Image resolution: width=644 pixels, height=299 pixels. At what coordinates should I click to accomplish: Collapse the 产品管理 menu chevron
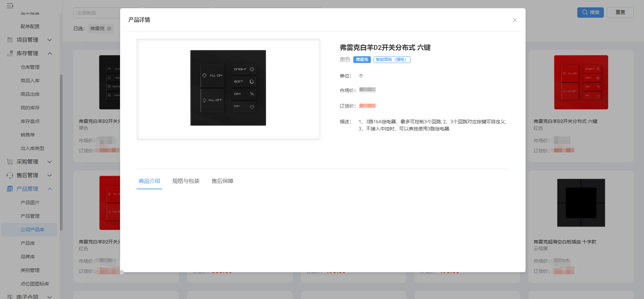coord(50,189)
